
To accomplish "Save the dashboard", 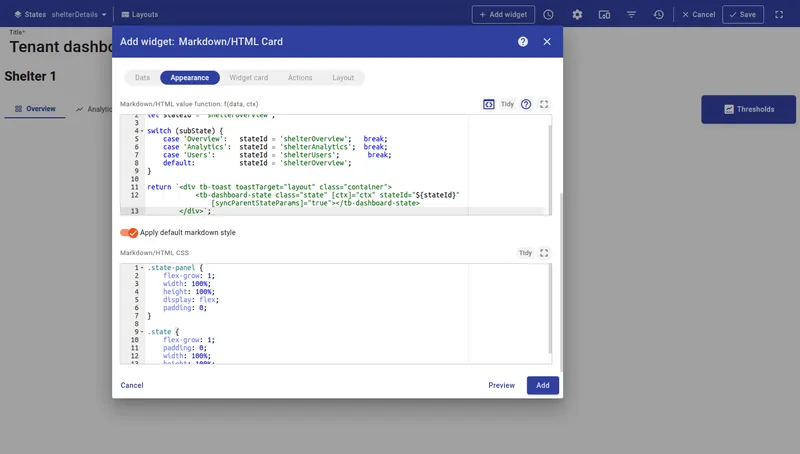I will click(x=743, y=15).
